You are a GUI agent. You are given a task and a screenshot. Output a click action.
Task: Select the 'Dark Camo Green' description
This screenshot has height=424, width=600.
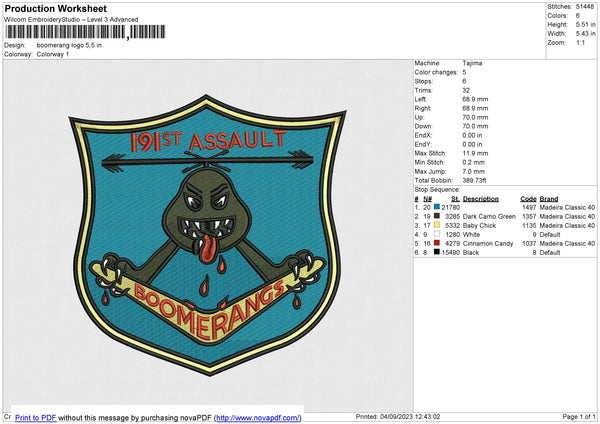coord(489,216)
